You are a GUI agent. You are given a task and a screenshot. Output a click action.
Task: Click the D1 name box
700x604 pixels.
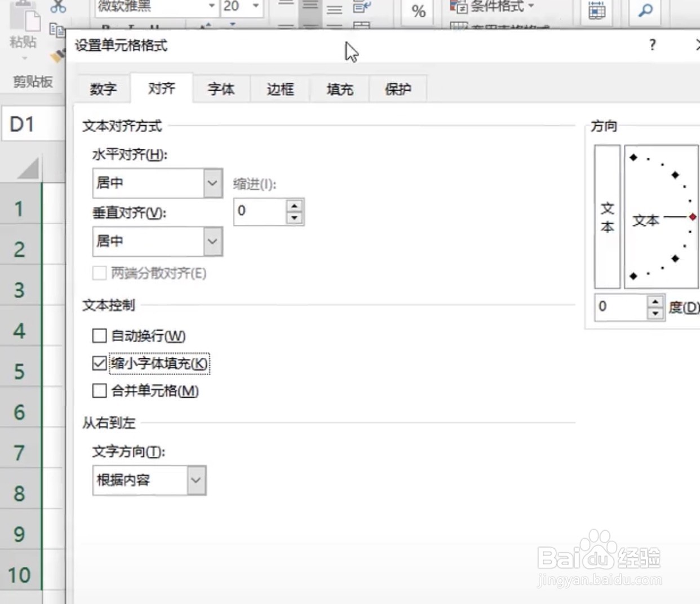[21, 124]
